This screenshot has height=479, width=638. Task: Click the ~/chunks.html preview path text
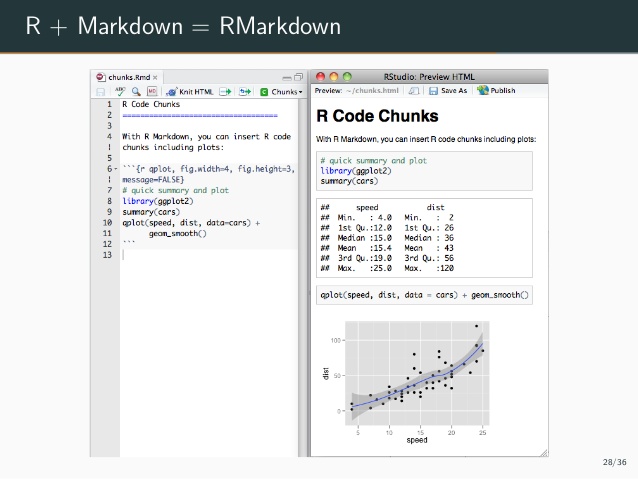tap(372, 90)
